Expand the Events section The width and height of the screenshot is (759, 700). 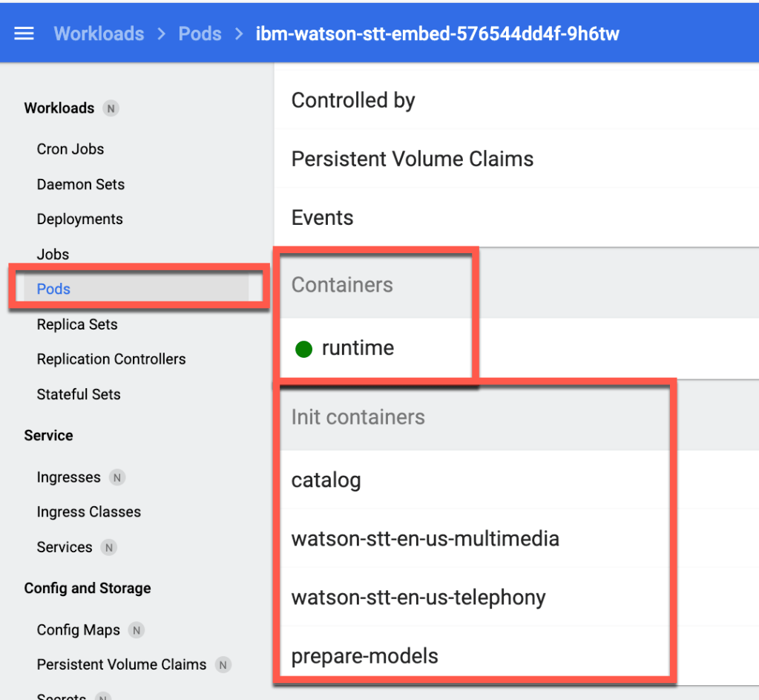[x=323, y=217]
